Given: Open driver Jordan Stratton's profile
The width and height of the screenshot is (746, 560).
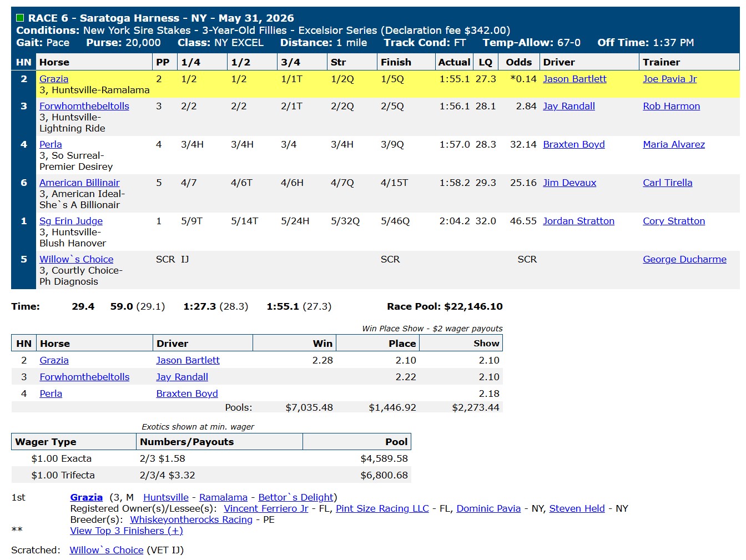Looking at the screenshot, I should pos(578,221).
